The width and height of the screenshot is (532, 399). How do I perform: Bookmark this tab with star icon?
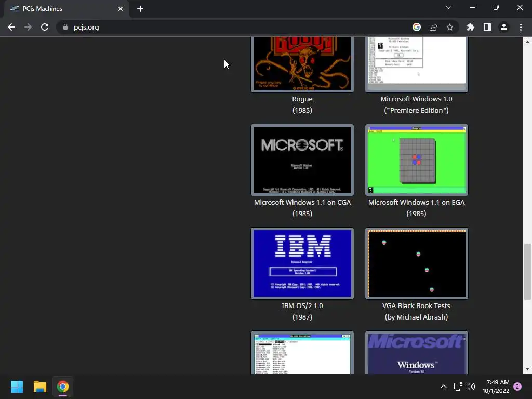[x=449, y=27]
